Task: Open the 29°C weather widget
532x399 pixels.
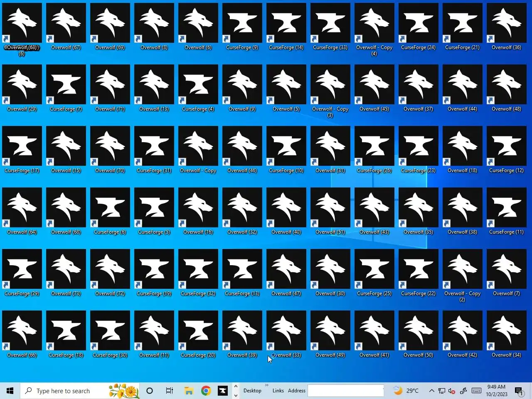Action: (406, 391)
